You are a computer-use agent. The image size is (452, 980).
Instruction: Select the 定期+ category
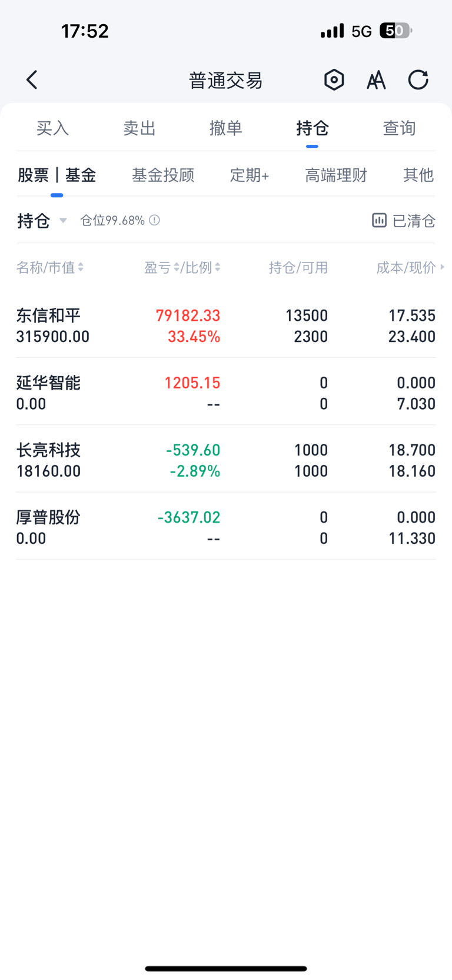point(250,175)
